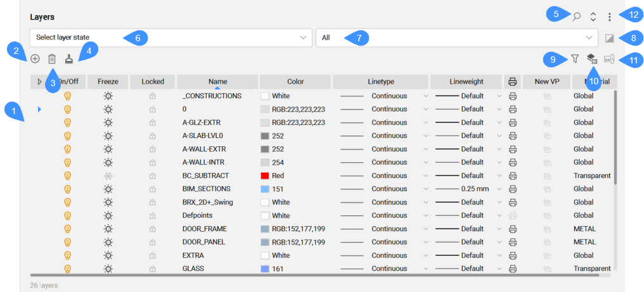Open the All filter dropdown
Viewport: 644px width, 292px height.
click(x=456, y=37)
